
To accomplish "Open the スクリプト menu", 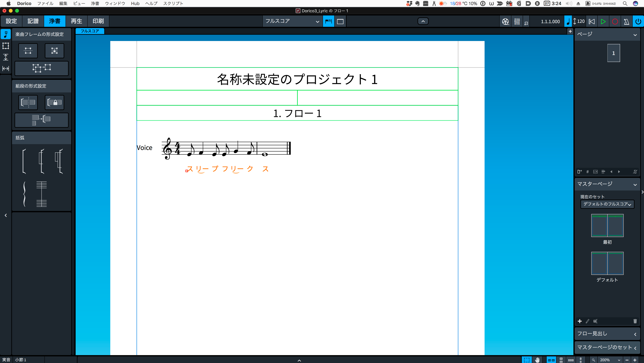I will (173, 3).
